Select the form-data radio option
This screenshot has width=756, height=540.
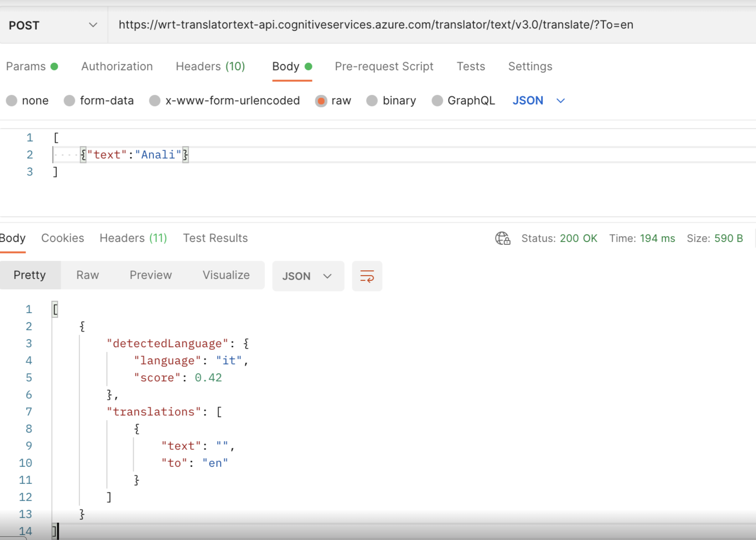tap(70, 101)
